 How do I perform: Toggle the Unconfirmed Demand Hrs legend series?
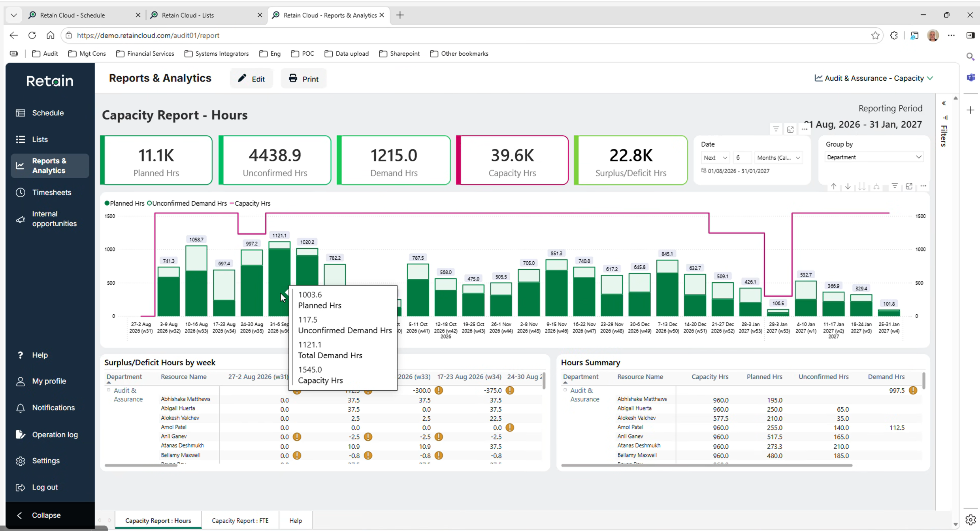click(187, 203)
